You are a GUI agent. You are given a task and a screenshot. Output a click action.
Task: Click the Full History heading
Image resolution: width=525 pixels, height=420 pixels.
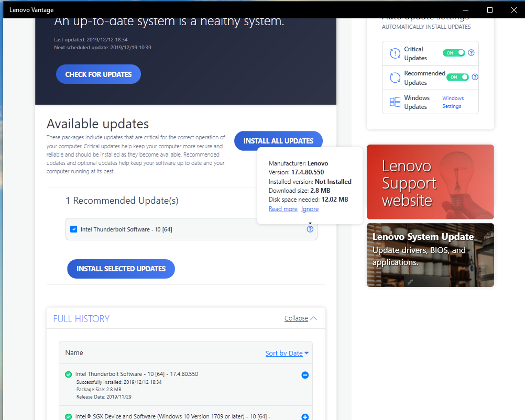(x=81, y=318)
